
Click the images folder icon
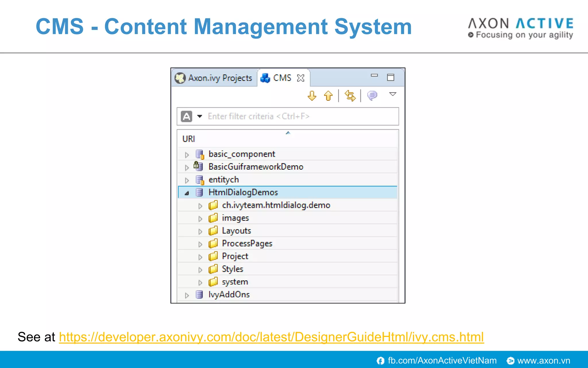(213, 218)
